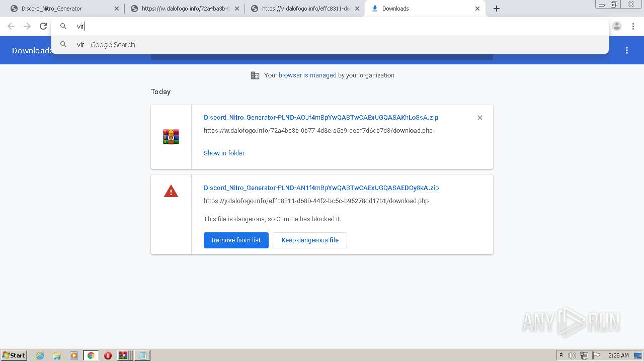Close the y.dalofogo.info tab
The image size is (644, 362).
click(357, 9)
